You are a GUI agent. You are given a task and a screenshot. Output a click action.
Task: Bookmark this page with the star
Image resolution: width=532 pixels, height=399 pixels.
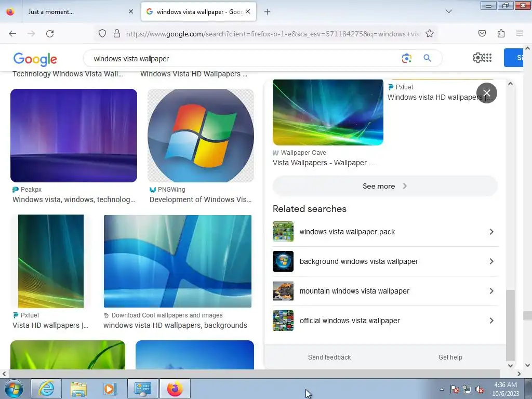[430, 33]
